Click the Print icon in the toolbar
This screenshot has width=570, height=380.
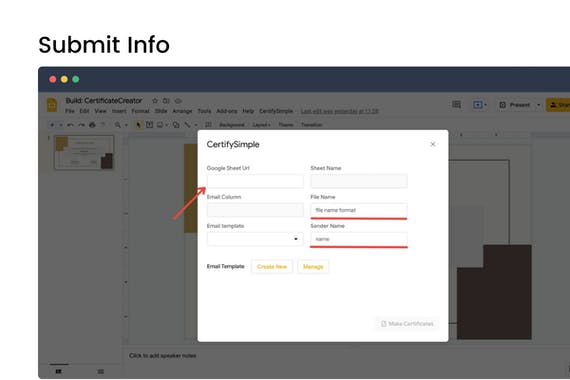click(x=92, y=125)
